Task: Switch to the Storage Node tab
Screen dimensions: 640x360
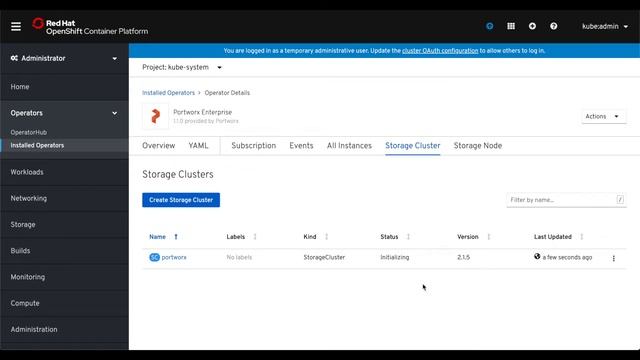Action: 478,146
